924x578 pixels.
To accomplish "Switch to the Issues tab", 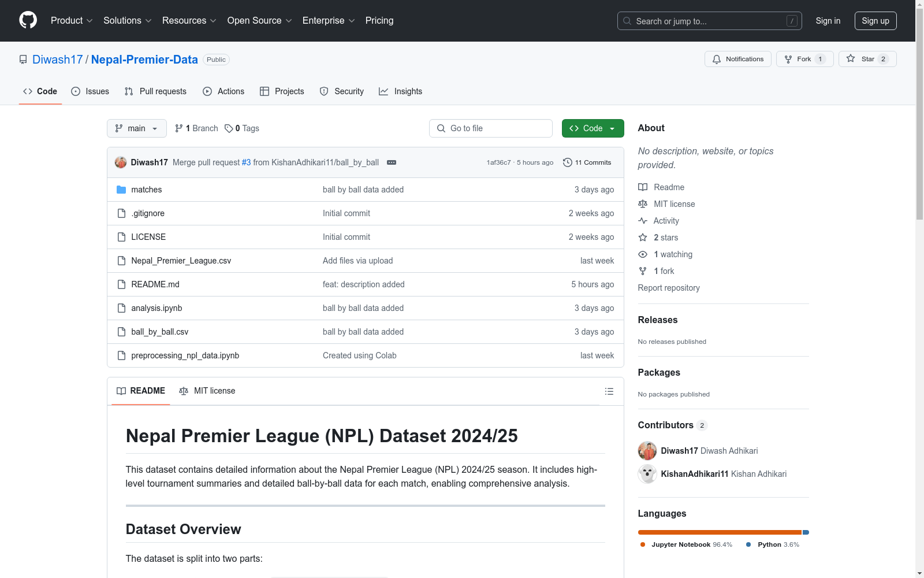I will (x=90, y=91).
